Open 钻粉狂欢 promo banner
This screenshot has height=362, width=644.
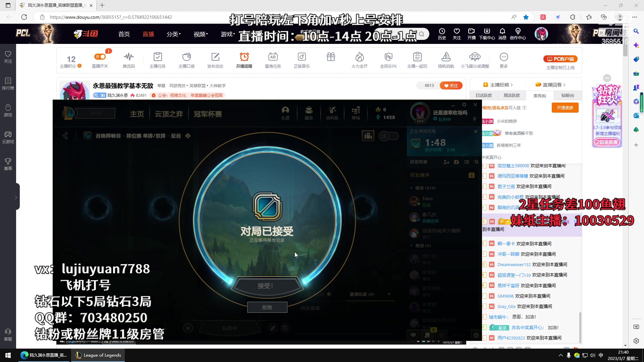tap(607, 116)
